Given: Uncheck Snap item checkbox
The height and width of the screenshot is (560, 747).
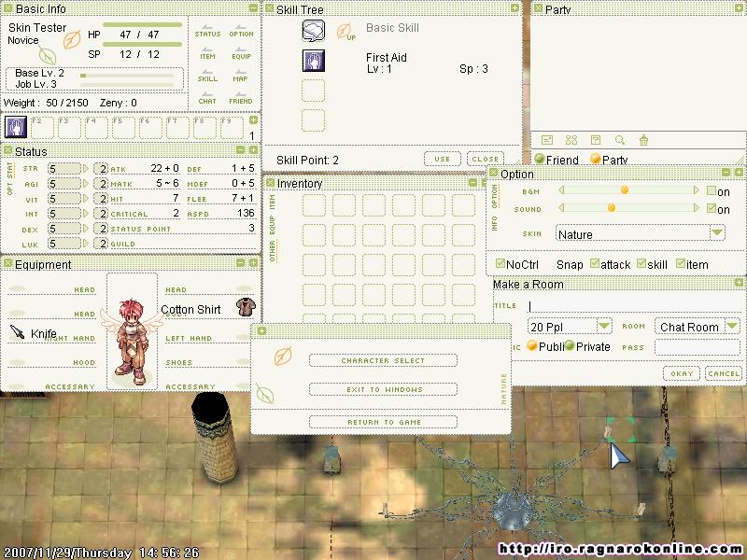Looking at the screenshot, I should tap(681, 263).
